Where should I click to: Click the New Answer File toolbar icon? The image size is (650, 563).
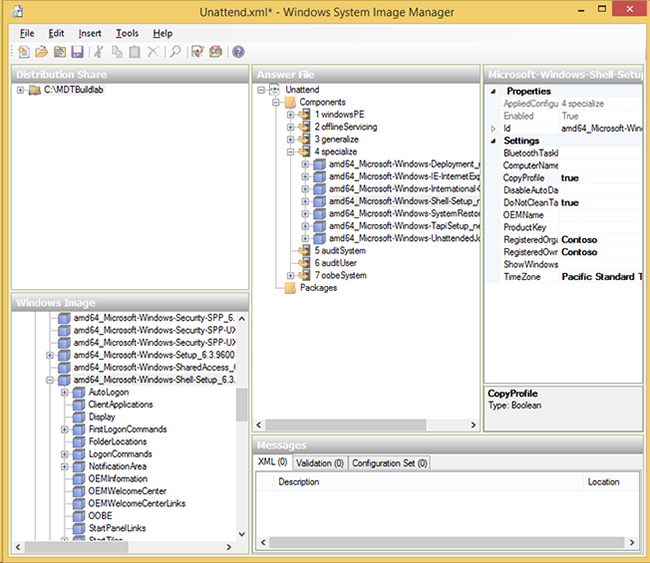(23, 52)
